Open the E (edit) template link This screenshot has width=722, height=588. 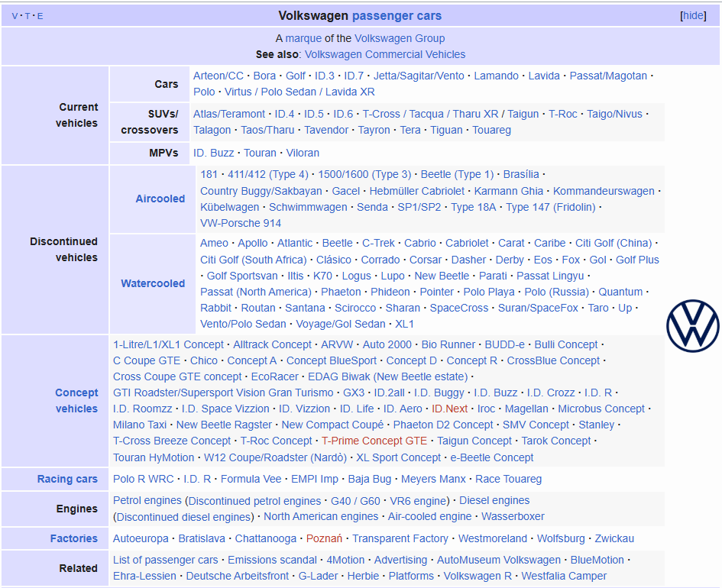[x=40, y=16]
